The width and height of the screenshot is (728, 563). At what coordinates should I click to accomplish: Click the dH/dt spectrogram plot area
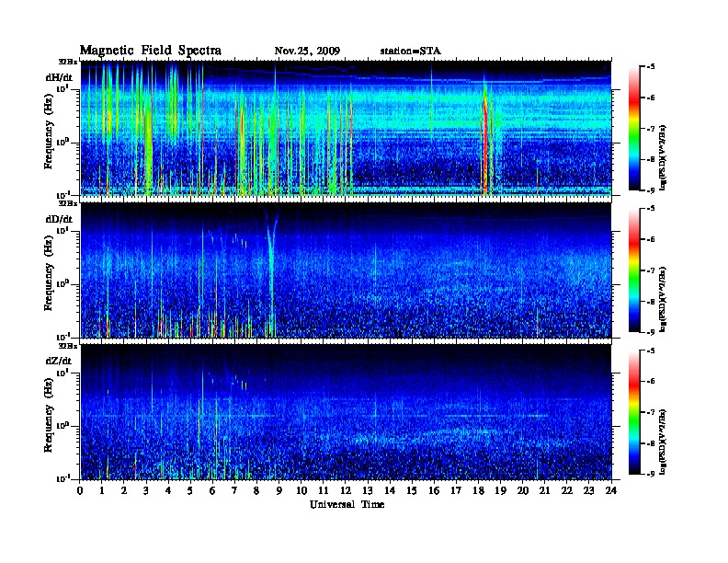click(x=346, y=128)
